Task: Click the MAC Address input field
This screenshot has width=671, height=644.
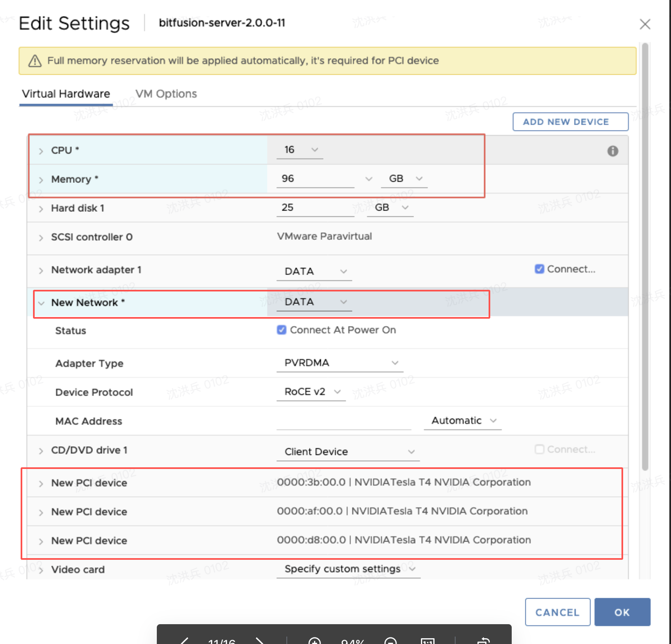Action: pos(344,421)
